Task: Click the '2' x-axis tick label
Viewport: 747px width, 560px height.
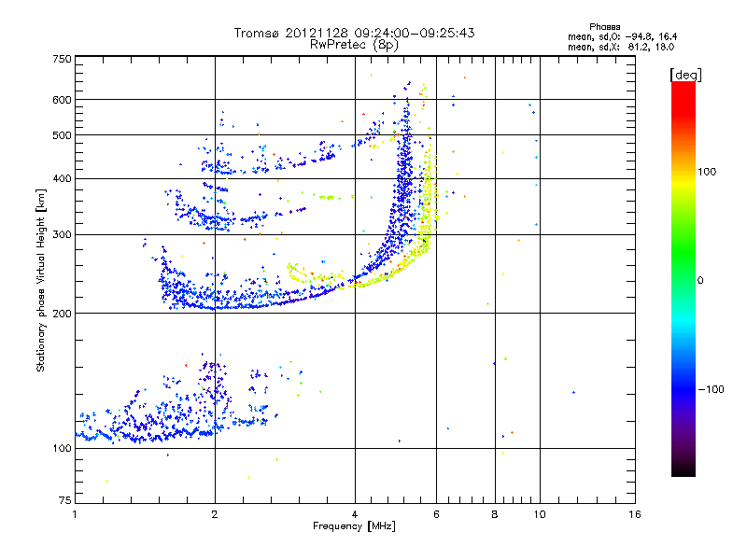Action: pos(215,514)
